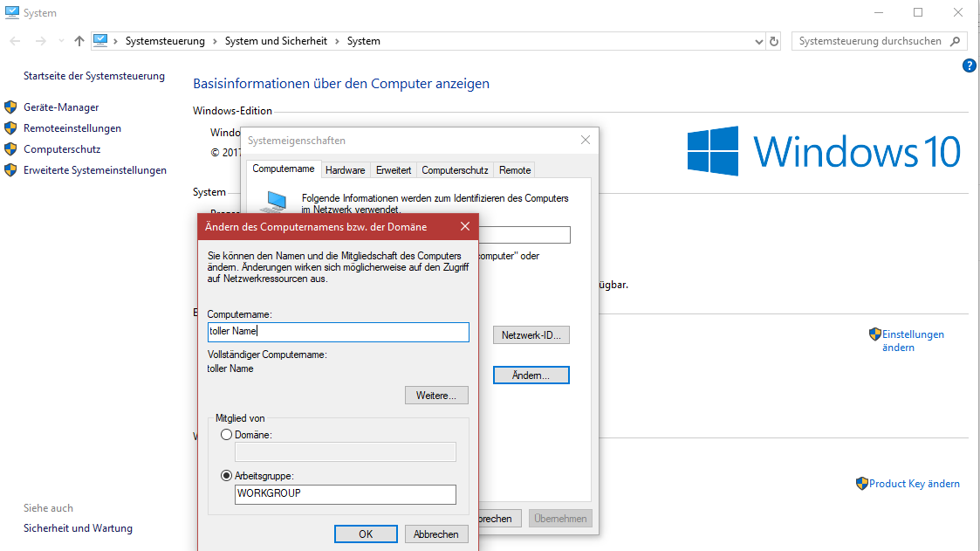Go up one folder level
Screen dimensions: 980x551
click(79, 41)
